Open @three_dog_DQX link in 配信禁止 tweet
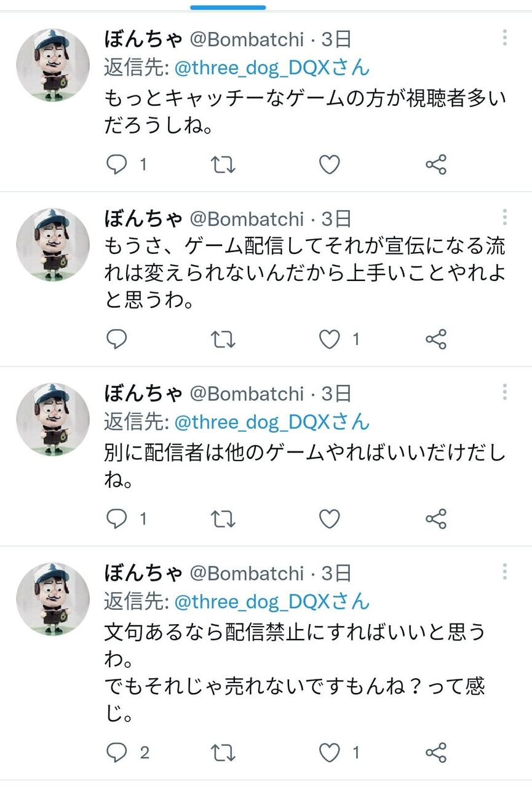The image size is (532, 787). pos(272,601)
